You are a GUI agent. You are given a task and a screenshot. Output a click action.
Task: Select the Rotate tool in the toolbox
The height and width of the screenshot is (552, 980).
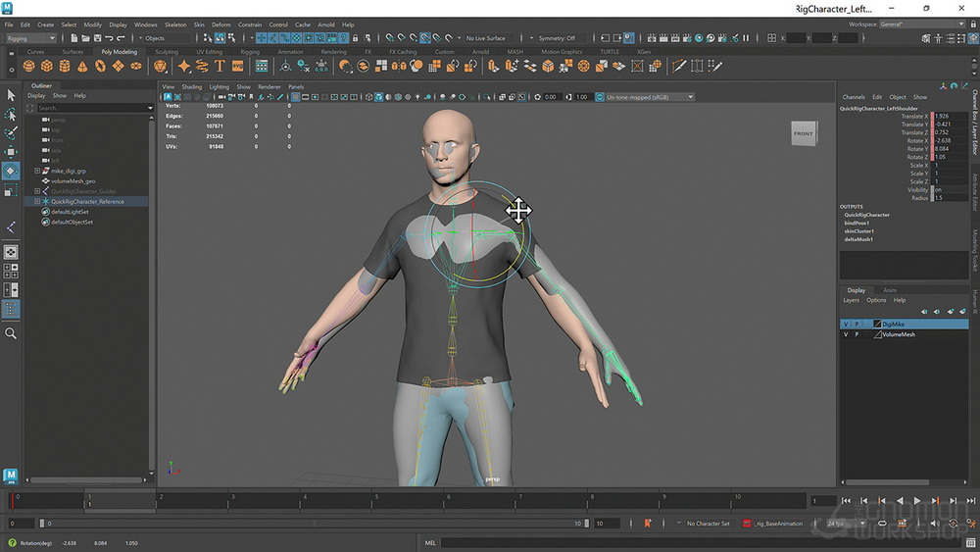pos(11,171)
